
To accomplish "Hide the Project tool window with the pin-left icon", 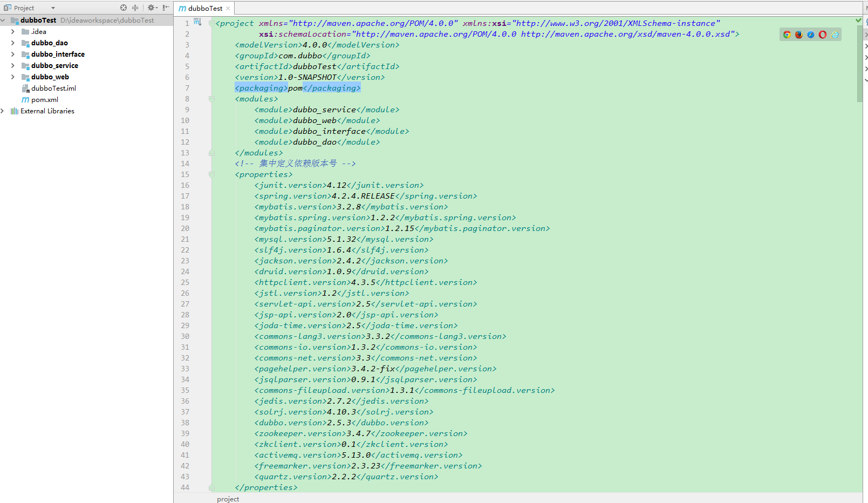I will (166, 8).
